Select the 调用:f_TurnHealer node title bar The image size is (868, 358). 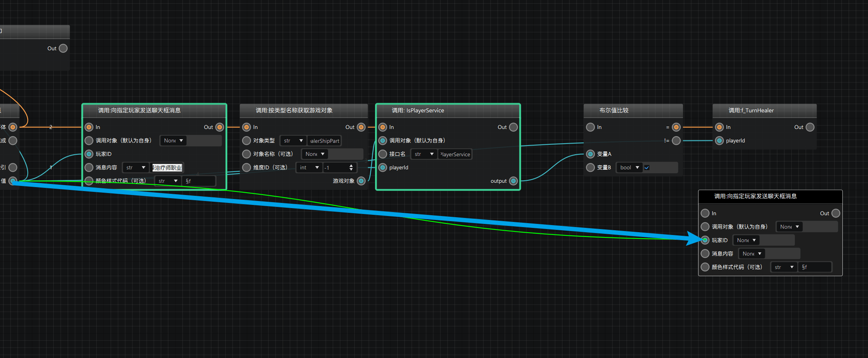764,110
